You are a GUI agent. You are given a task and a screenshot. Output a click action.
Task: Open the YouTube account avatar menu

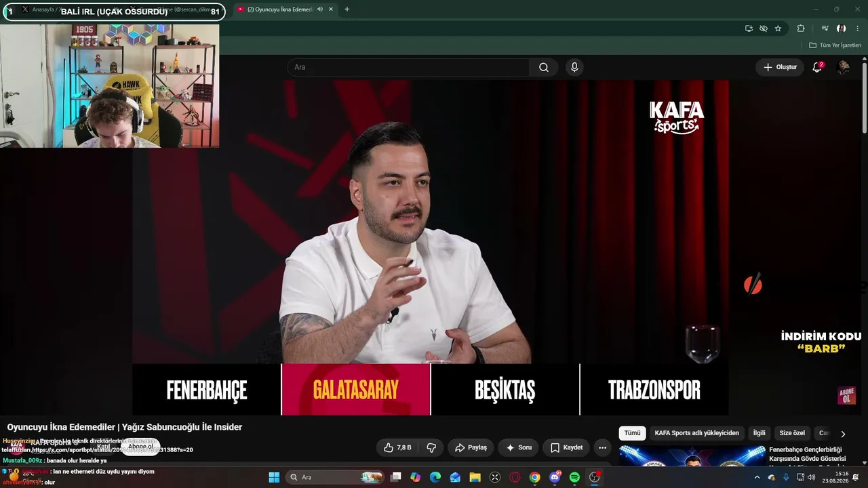tap(844, 67)
